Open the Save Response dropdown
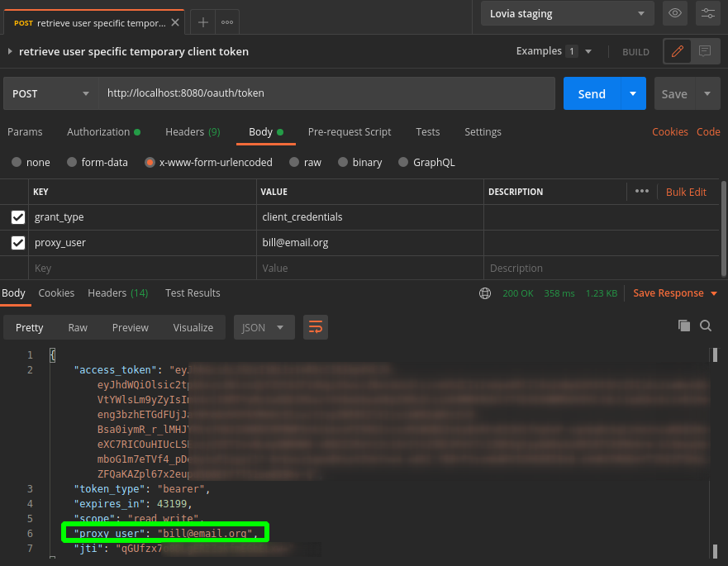 point(675,293)
